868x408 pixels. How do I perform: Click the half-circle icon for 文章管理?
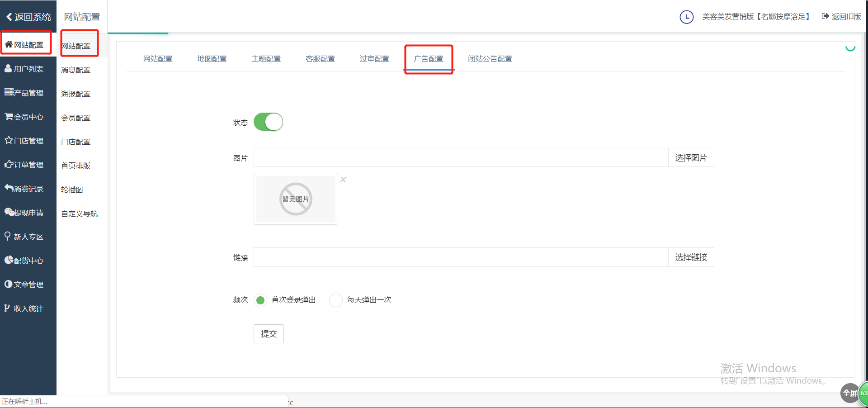pos(8,284)
